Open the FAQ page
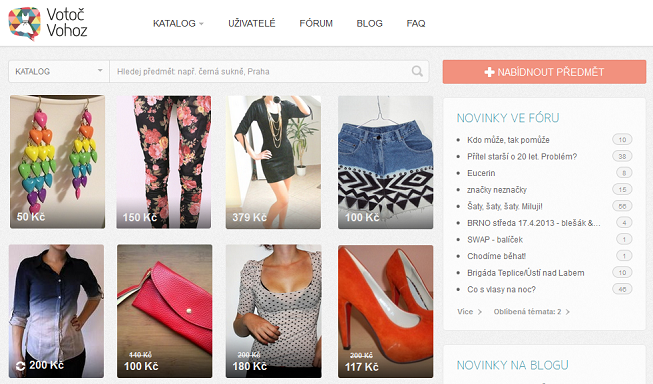Viewport: 653px width, 384px height. pyautogui.click(x=416, y=23)
